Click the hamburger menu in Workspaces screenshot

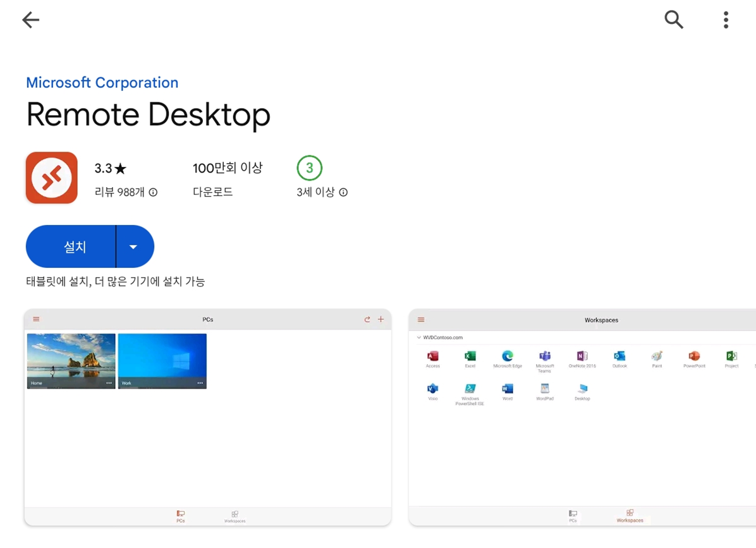pos(421,320)
